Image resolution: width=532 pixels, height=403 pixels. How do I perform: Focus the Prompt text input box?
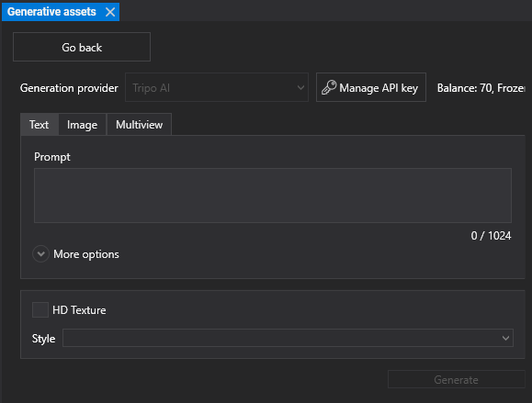click(273, 196)
